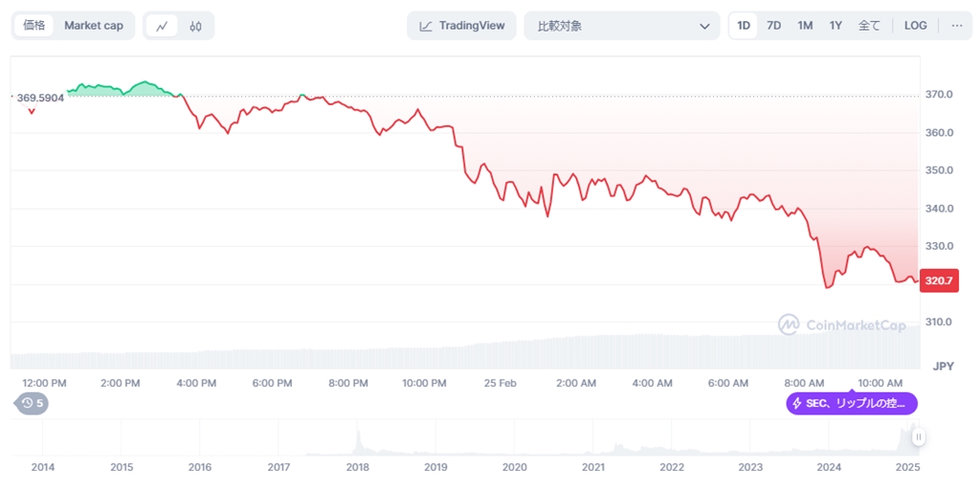The image size is (980, 489).
Task: Switch to candlestick chart view
Action: click(195, 26)
